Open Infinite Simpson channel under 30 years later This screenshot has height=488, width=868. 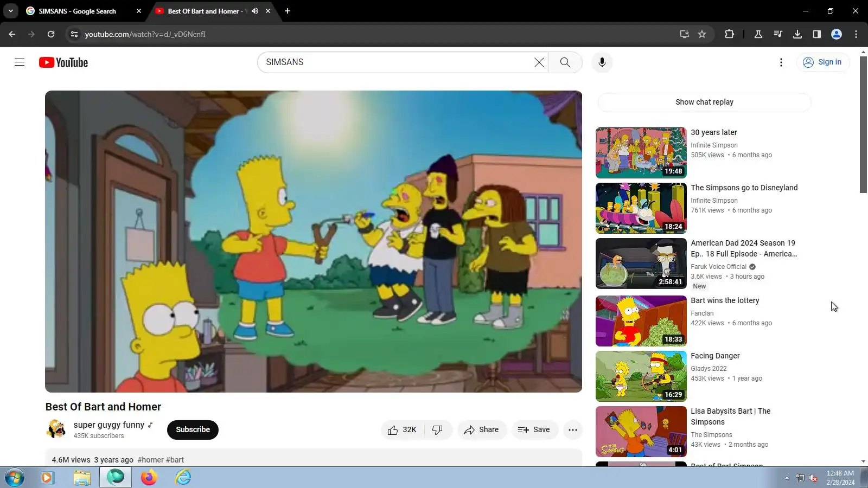[x=714, y=145]
